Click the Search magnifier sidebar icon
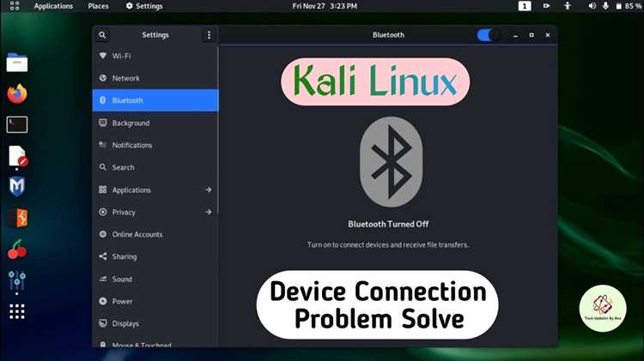644x361 pixels. click(103, 167)
